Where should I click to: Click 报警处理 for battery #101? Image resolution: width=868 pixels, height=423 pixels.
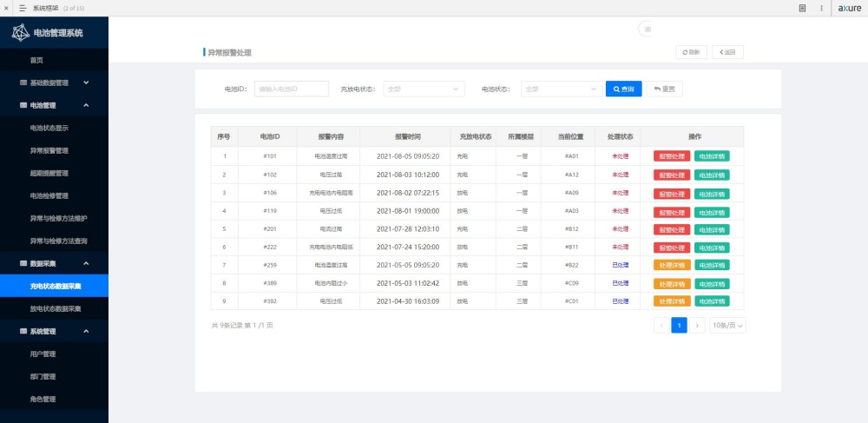pos(672,156)
